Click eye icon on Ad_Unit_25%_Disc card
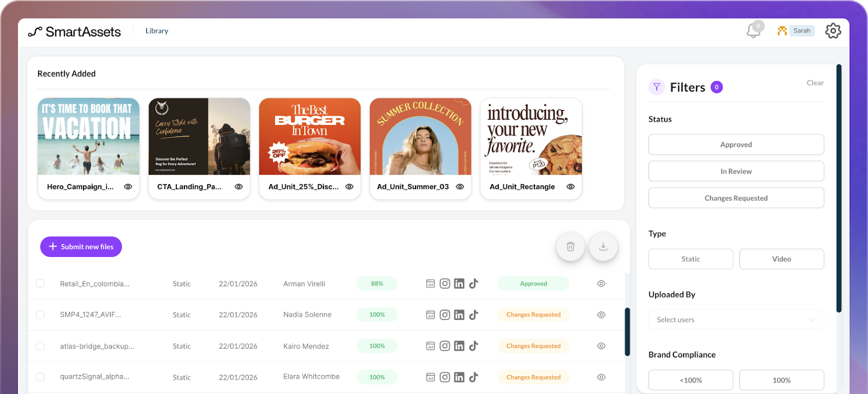 [x=349, y=186]
